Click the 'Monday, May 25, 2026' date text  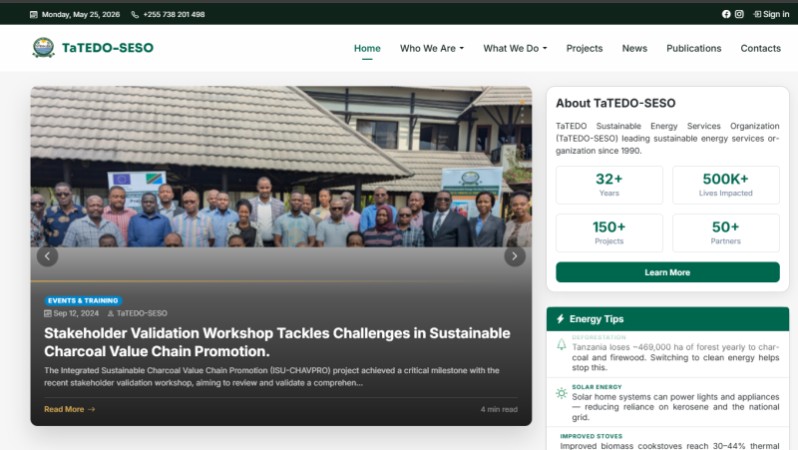[81, 14]
